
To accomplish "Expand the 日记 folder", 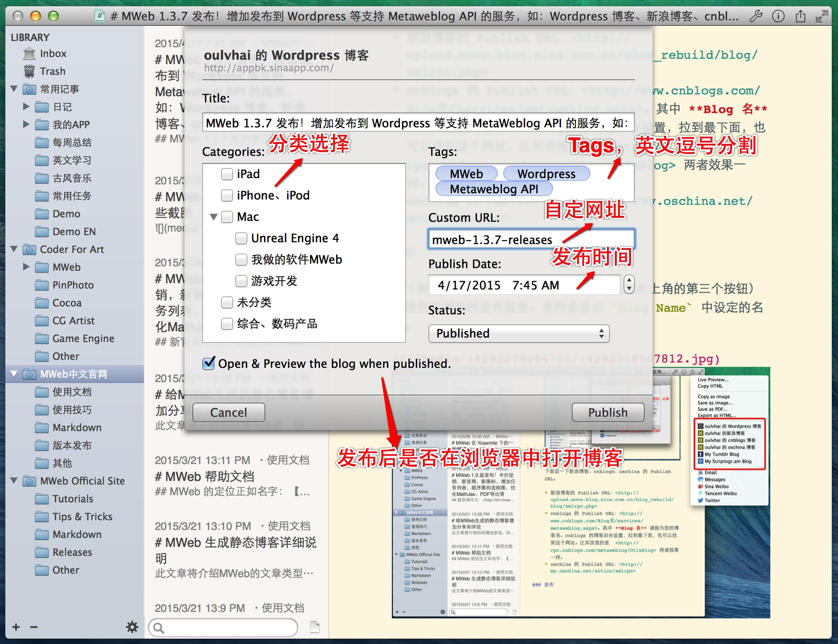I will 26,107.
